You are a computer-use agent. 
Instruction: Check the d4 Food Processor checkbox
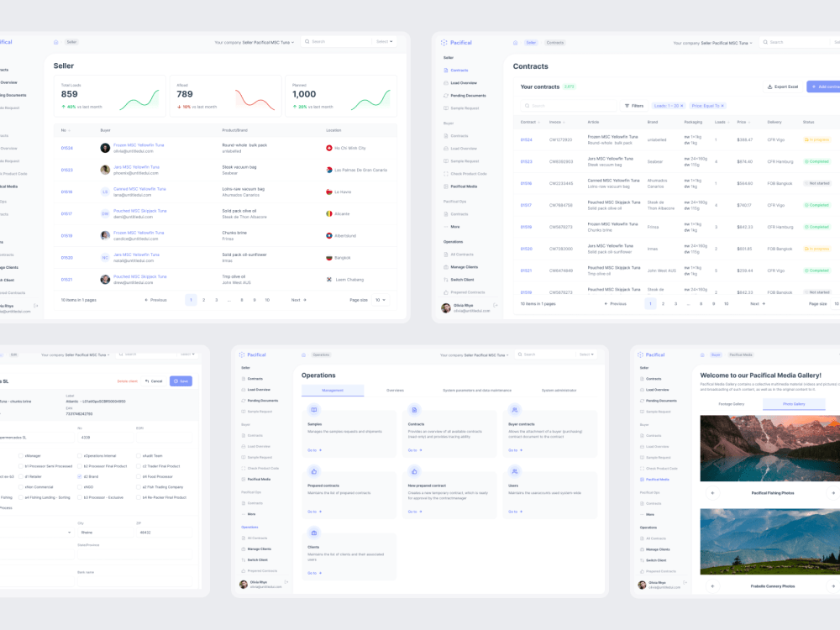tap(139, 476)
